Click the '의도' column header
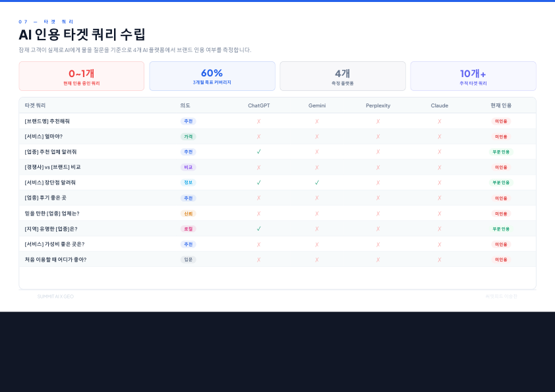 click(x=185, y=105)
